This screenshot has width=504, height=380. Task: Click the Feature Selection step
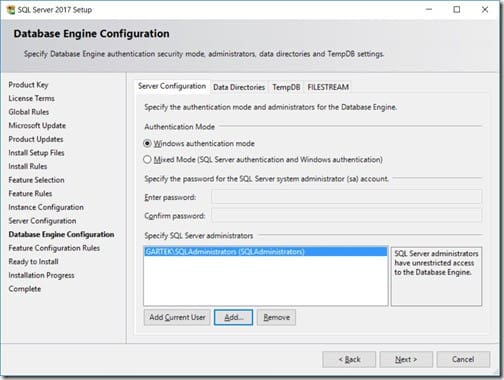pyautogui.click(x=36, y=180)
